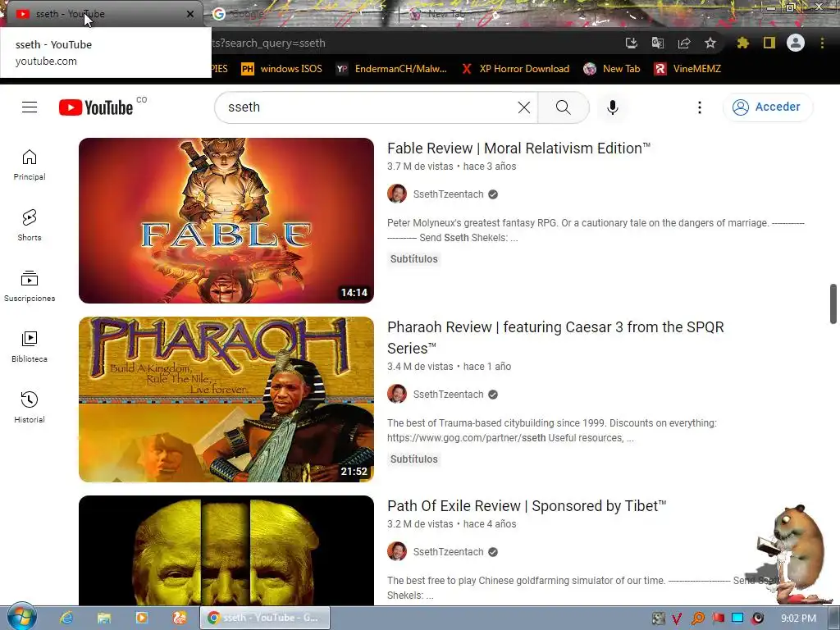Click the Subtítulos badge under Pharaoh Review
The width and height of the screenshot is (840, 630).
pos(413,459)
